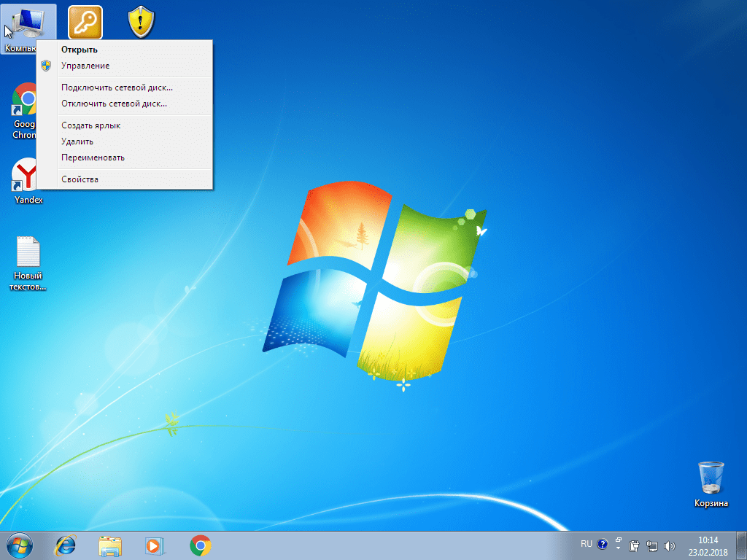Select the Yandex browser desktop shortcut
The image size is (747, 560).
[28, 181]
